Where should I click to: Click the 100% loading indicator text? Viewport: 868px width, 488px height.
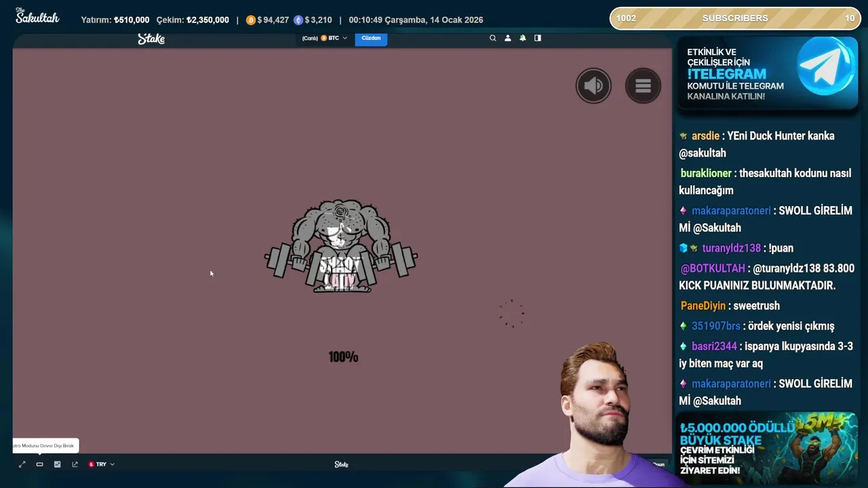click(x=343, y=357)
